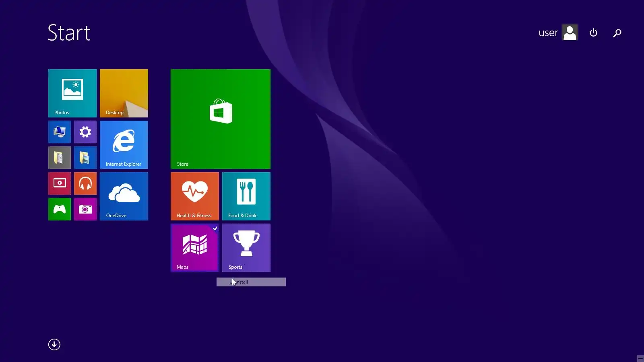
Task: Open PC Settings gear tile
Action: click(85, 132)
